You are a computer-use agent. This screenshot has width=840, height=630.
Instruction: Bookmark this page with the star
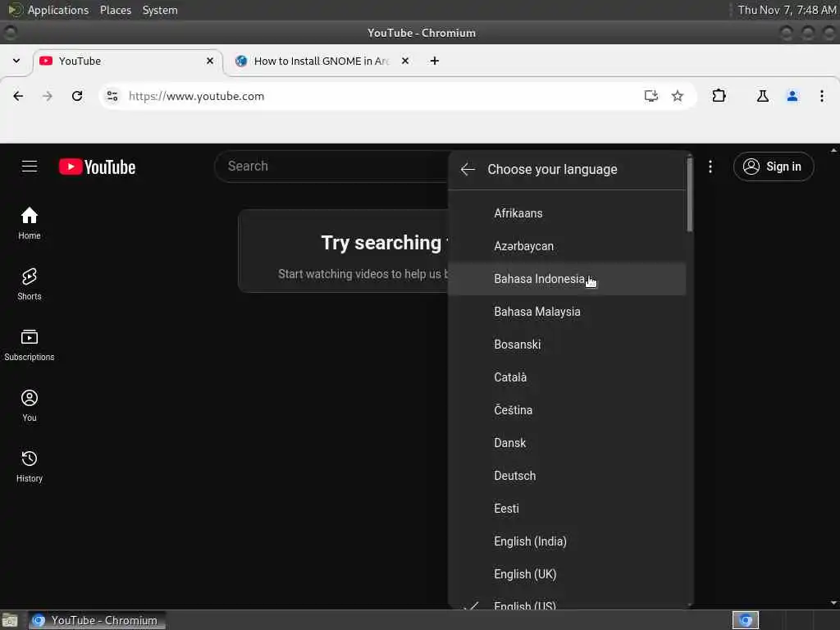[677, 96]
